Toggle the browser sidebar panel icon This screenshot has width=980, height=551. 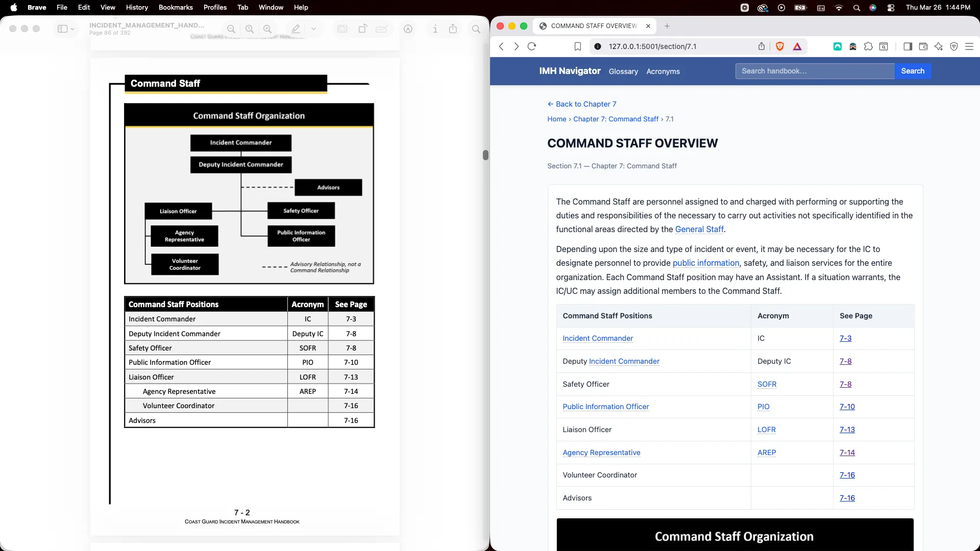tap(908, 46)
